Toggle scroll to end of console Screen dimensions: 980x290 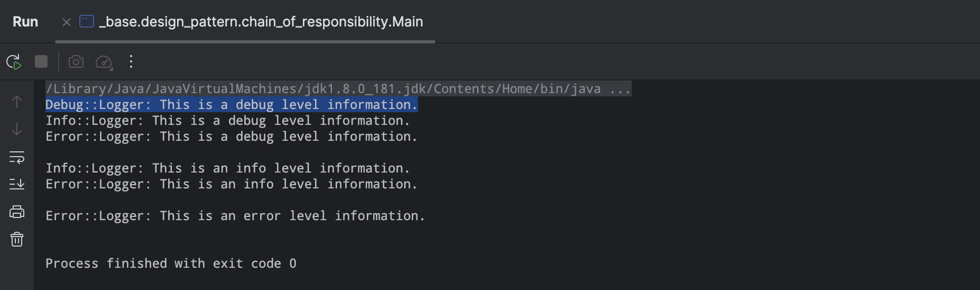[17, 184]
